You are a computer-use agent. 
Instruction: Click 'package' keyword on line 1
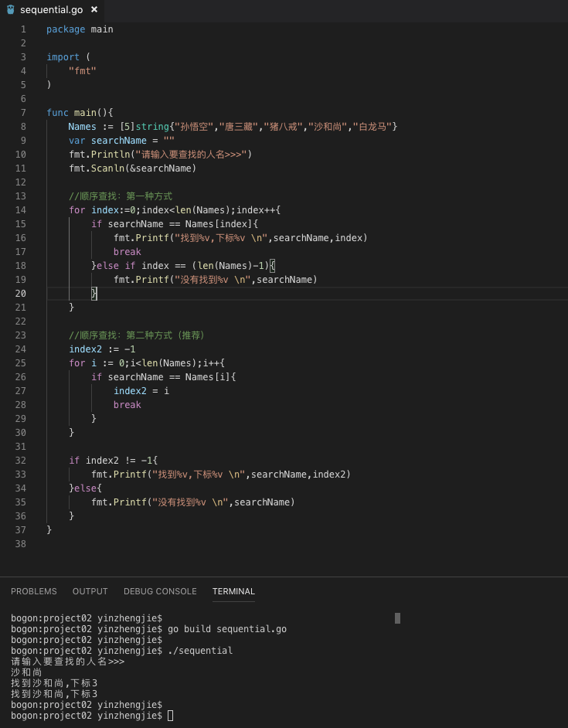(66, 29)
